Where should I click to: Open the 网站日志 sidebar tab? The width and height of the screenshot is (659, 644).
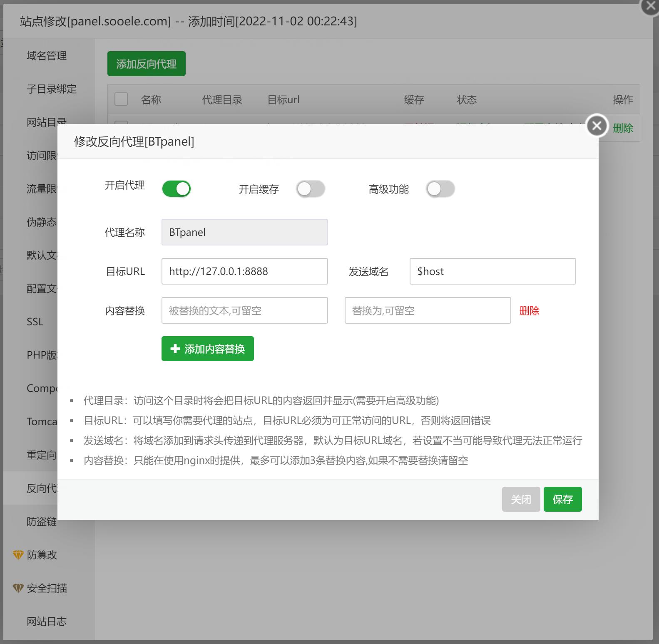click(x=47, y=622)
